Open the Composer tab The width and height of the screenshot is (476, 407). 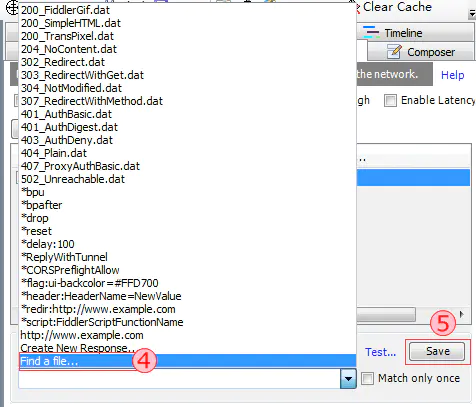pyautogui.click(x=421, y=52)
